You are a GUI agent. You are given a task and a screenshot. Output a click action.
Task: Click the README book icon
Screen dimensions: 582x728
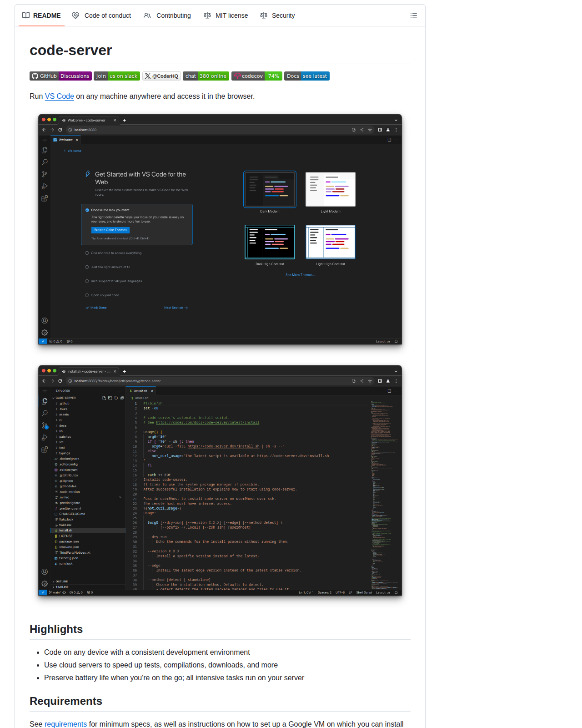point(26,15)
